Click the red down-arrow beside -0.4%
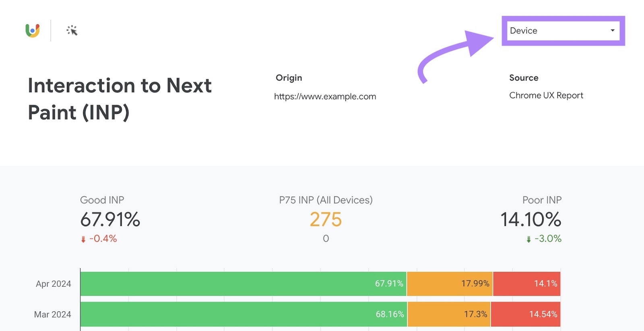Image resolution: width=644 pixels, height=331 pixels. 83,238
